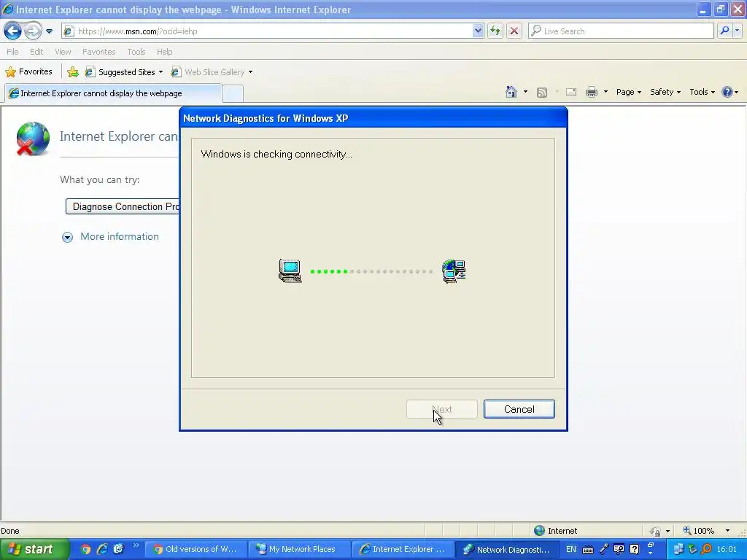The image size is (747, 560).
Task: Switch to Internet Explorer taskbar button
Action: click(x=402, y=549)
